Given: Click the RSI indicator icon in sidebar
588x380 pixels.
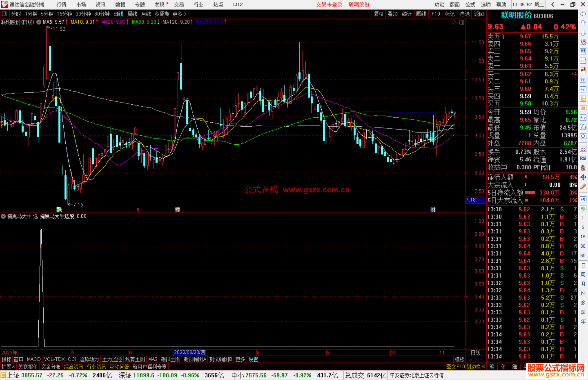Looking at the screenshot, I should (x=583, y=158).
